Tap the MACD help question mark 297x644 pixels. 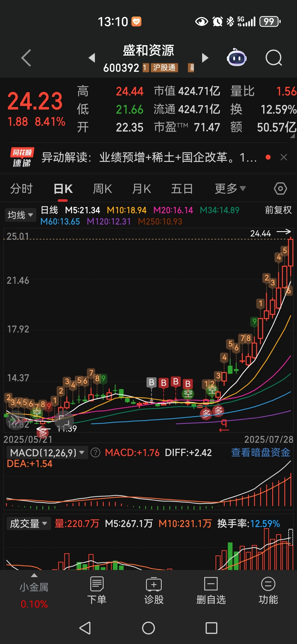coord(95,452)
